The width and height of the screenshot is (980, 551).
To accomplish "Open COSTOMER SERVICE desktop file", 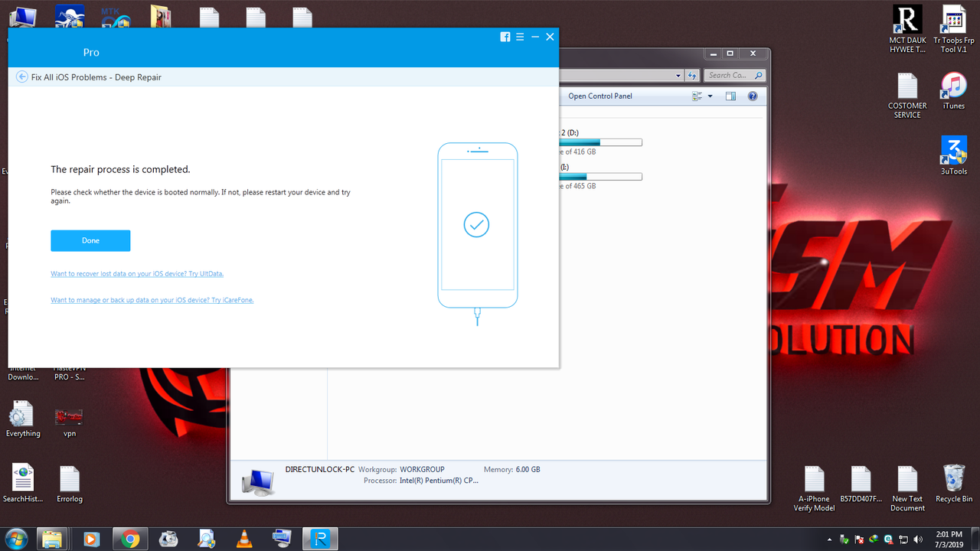I will click(x=907, y=96).
